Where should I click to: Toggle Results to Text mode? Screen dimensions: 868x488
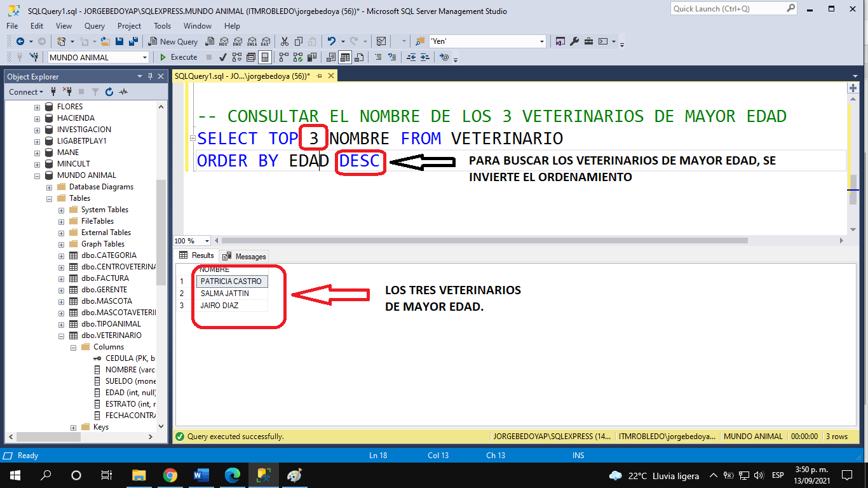pyautogui.click(x=330, y=57)
